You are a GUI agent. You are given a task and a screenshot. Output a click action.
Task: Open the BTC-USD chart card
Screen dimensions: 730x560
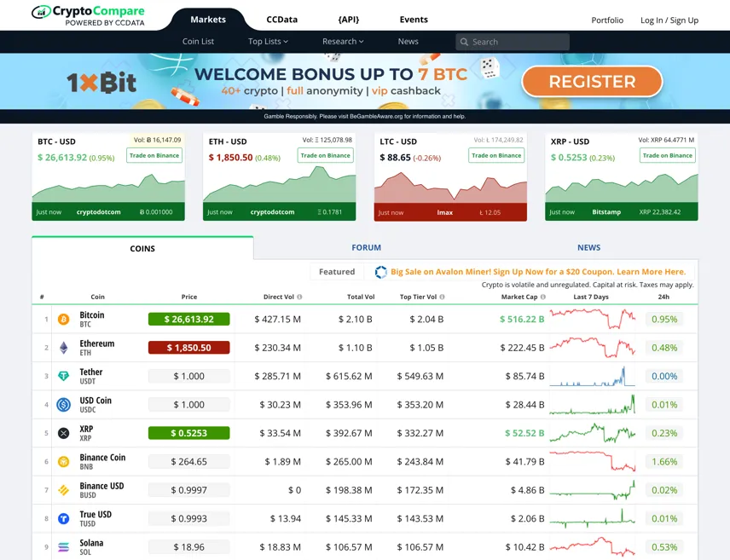[108, 177]
